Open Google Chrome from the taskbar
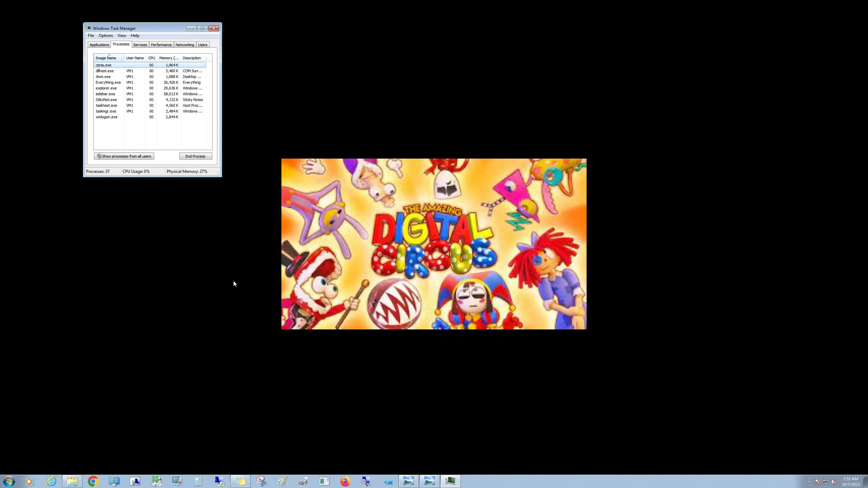 coord(93,481)
